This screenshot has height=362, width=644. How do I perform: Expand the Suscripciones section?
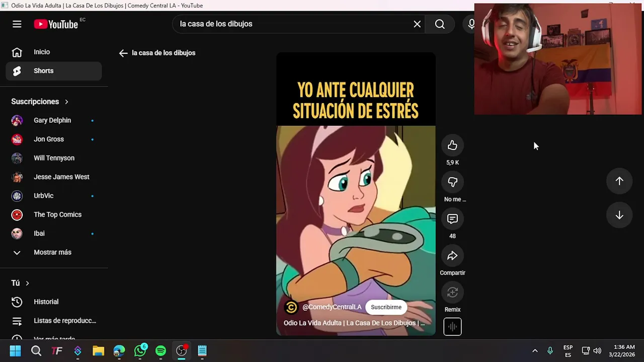click(x=40, y=102)
